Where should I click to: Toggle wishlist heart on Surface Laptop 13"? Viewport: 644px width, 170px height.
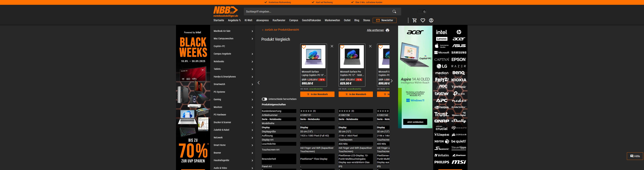pos(304,47)
